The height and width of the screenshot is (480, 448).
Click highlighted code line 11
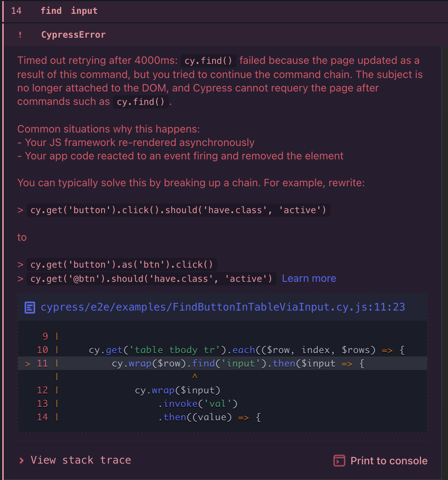[x=223, y=363]
